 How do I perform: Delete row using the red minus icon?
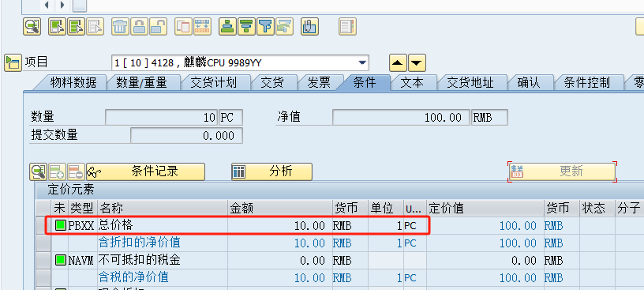[76, 172]
